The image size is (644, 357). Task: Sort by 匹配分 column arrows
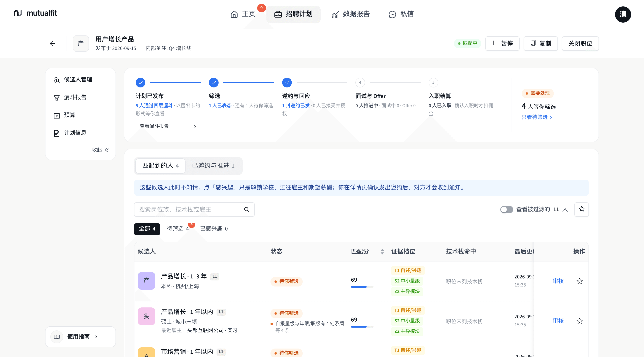tap(382, 252)
